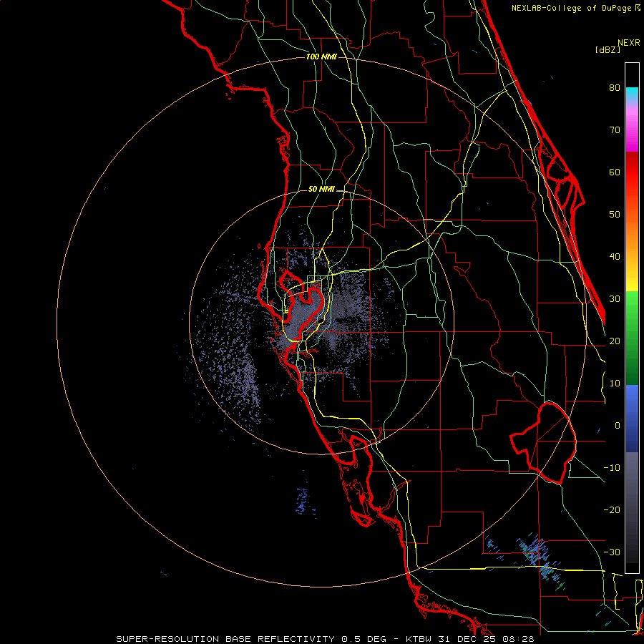Click the 40 value on dBZ scale
The height and width of the screenshot is (644, 644).
[x=615, y=257]
